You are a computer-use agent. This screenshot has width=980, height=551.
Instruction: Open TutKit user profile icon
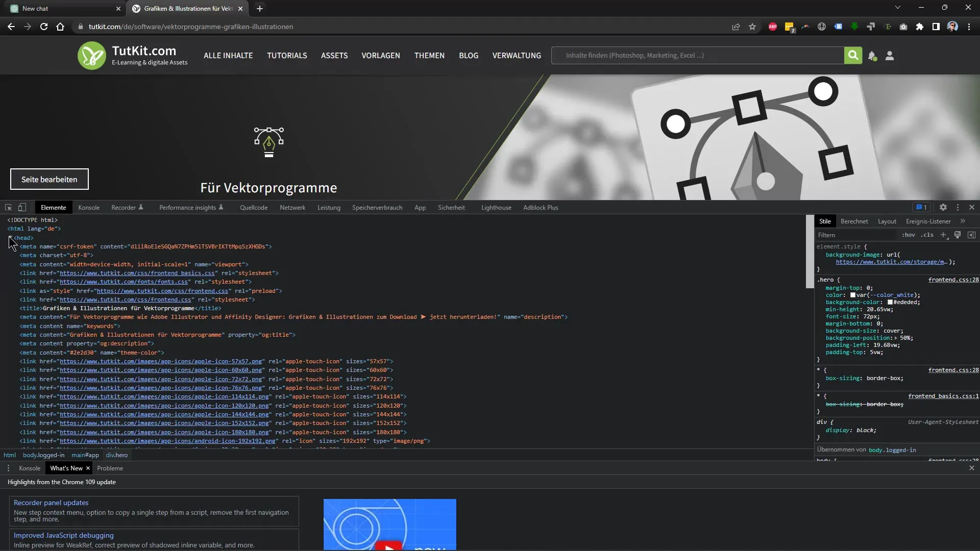(890, 56)
